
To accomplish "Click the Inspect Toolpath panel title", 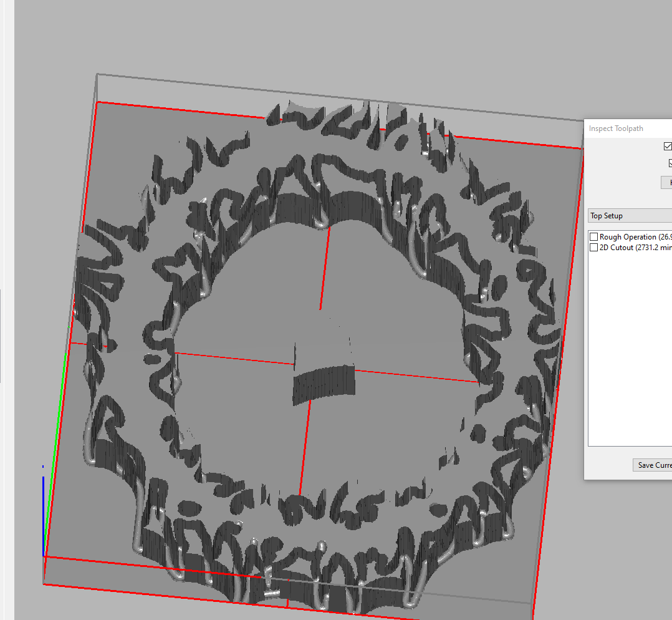I will pos(616,128).
